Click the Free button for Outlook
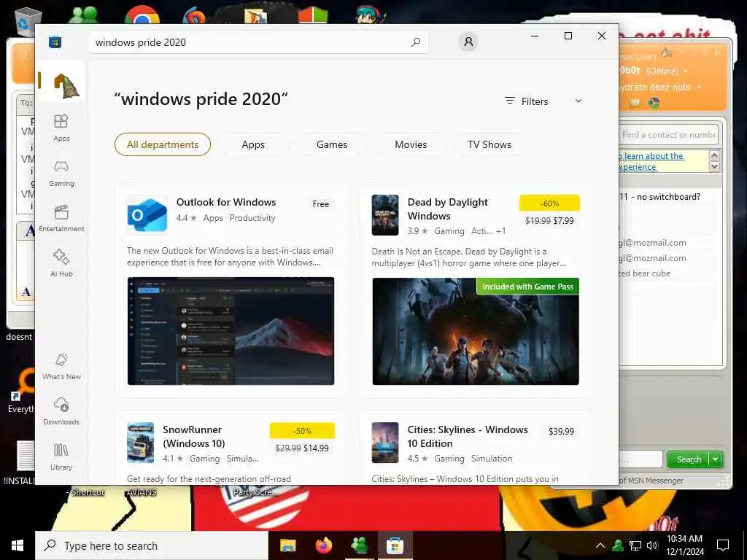The height and width of the screenshot is (560, 747). [x=321, y=204]
